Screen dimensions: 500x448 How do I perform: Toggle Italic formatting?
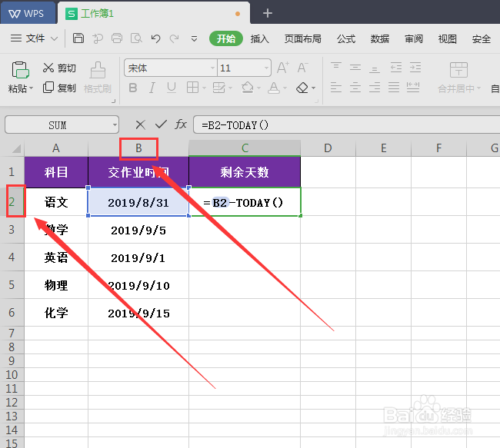pyautogui.click(x=152, y=88)
